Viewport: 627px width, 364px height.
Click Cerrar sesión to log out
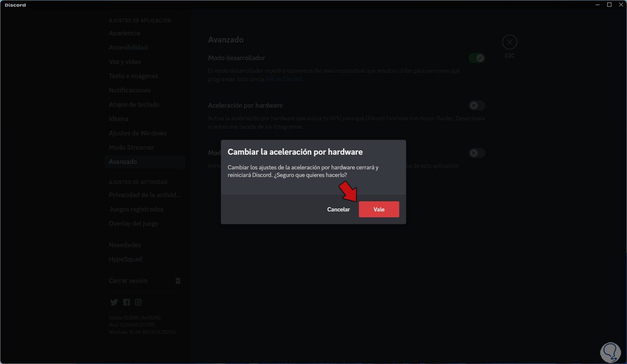(x=145, y=281)
